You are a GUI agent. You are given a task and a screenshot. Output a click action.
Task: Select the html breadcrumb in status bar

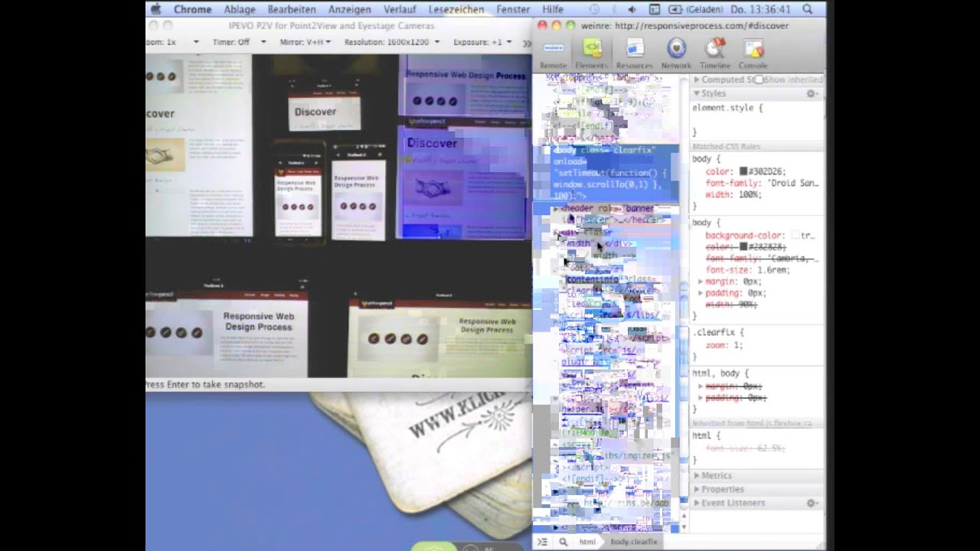(x=587, y=542)
